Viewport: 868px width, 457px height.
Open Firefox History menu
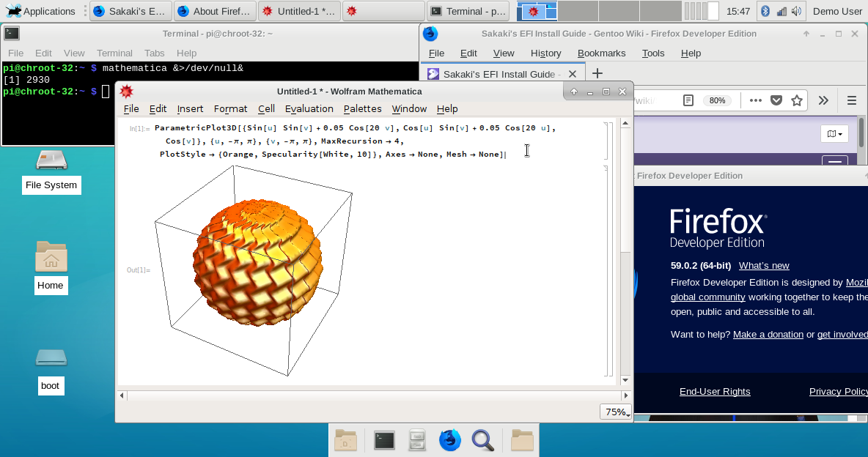[x=546, y=53]
